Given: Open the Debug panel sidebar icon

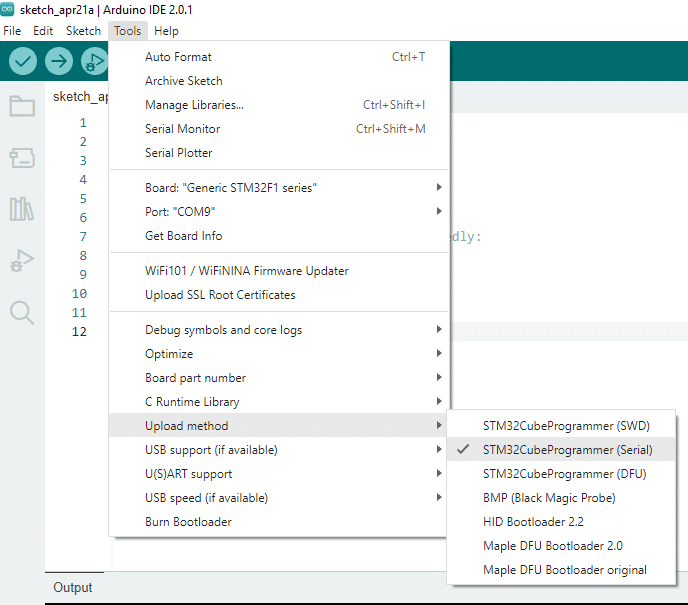Looking at the screenshot, I should tap(22, 261).
